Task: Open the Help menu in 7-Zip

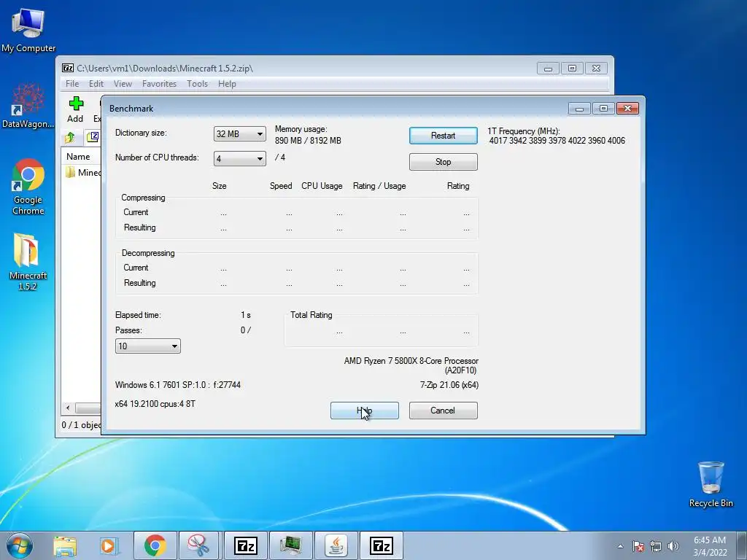Action: pos(227,84)
